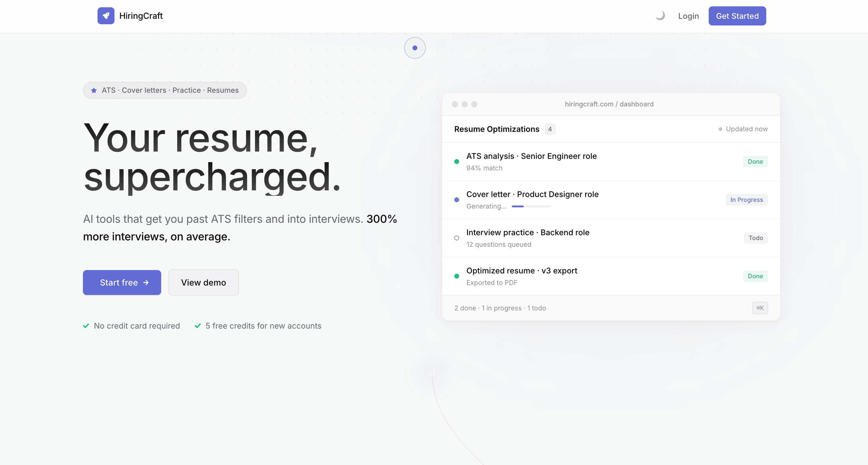Click the star icon in the ATS badge
The width and height of the screenshot is (868, 465).
pyautogui.click(x=94, y=90)
